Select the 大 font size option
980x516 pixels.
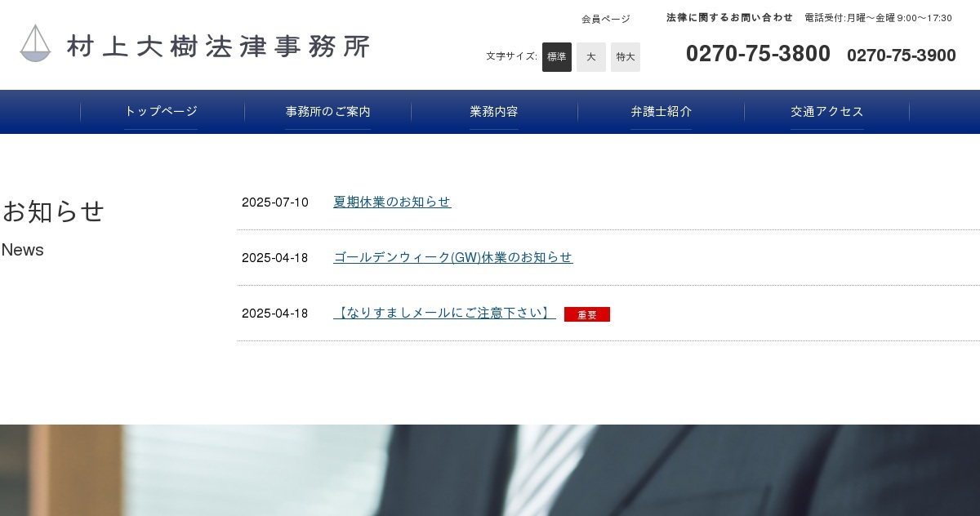pos(591,57)
